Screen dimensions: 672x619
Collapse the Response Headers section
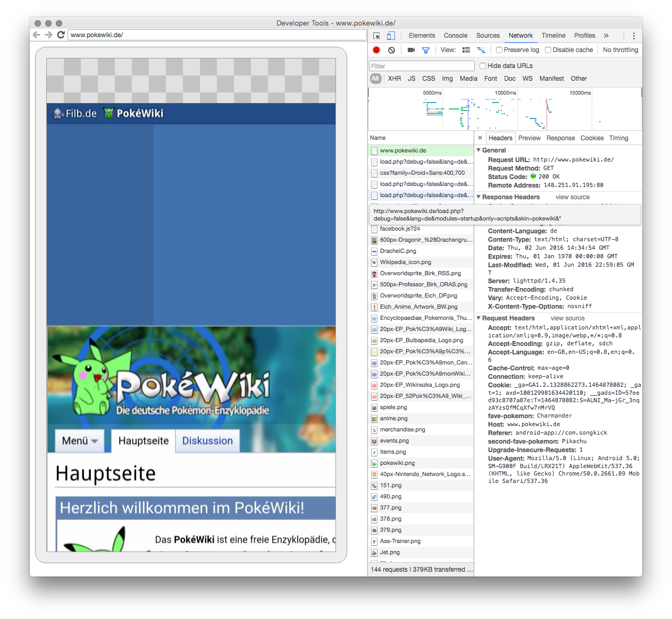(478, 197)
